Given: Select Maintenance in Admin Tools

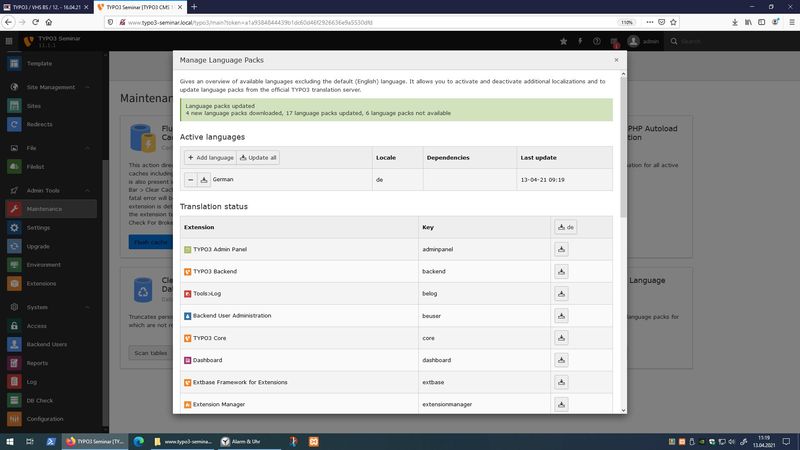Looking at the screenshot, I should 51,209.
